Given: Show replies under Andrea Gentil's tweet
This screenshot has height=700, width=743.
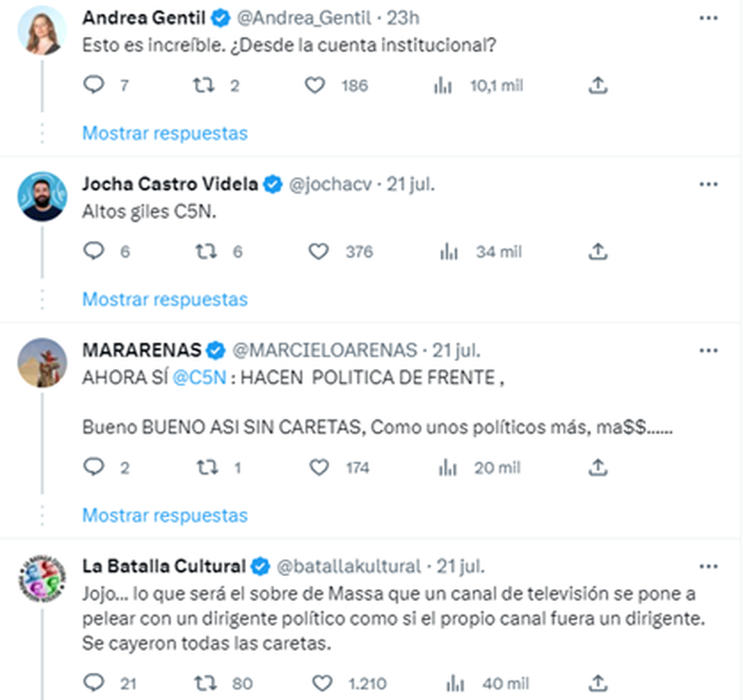Looking at the screenshot, I should 165,133.
